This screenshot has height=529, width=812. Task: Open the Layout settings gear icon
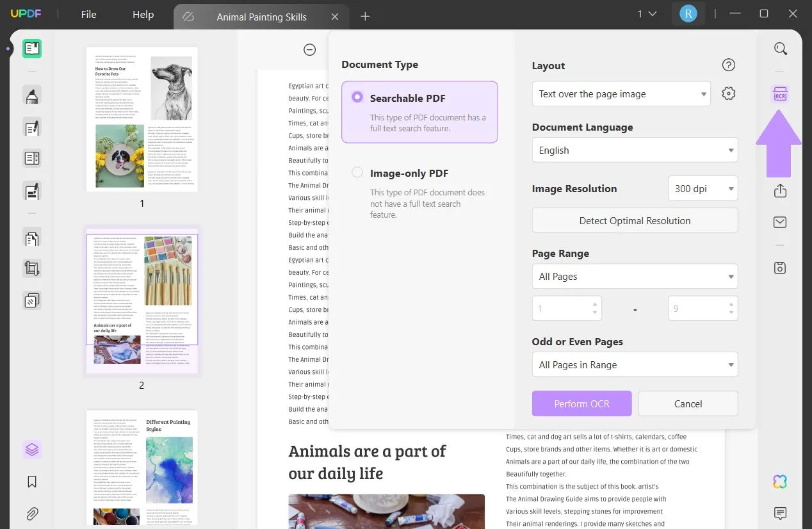coord(728,94)
